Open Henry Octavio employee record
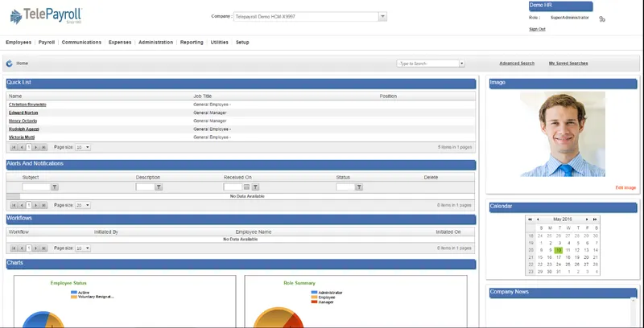 click(x=23, y=121)
